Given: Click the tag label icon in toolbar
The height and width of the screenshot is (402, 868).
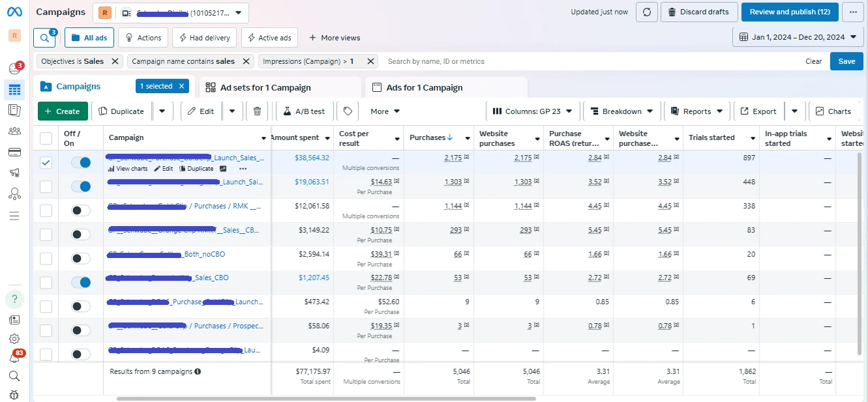Looking at the screenshot, I should [x=348, y=111].
